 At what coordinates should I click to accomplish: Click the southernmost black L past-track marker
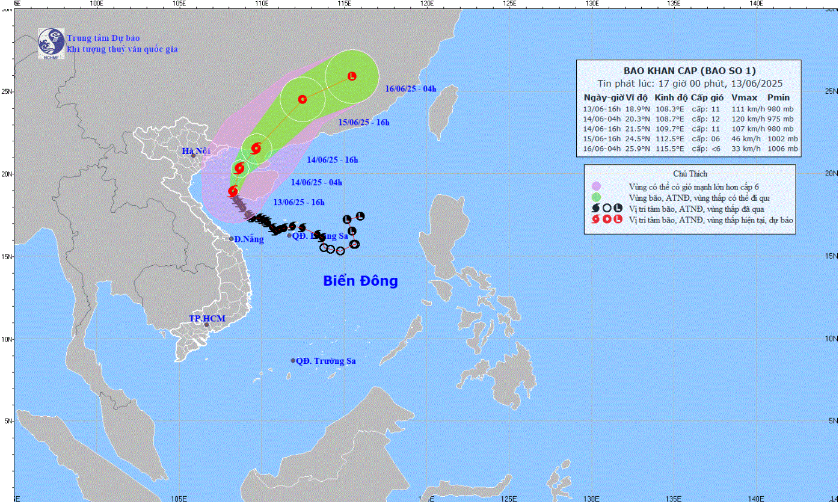click(352, 231)
